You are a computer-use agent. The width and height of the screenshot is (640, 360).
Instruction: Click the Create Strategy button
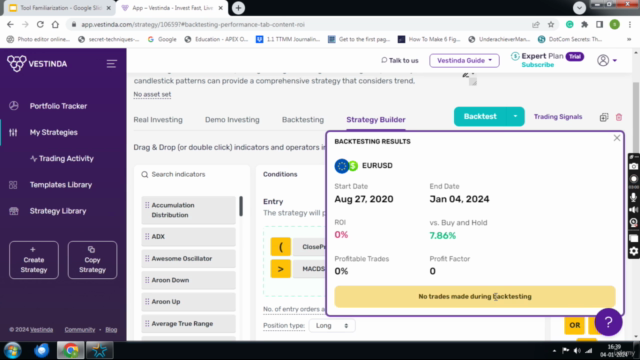coord(34,260)
